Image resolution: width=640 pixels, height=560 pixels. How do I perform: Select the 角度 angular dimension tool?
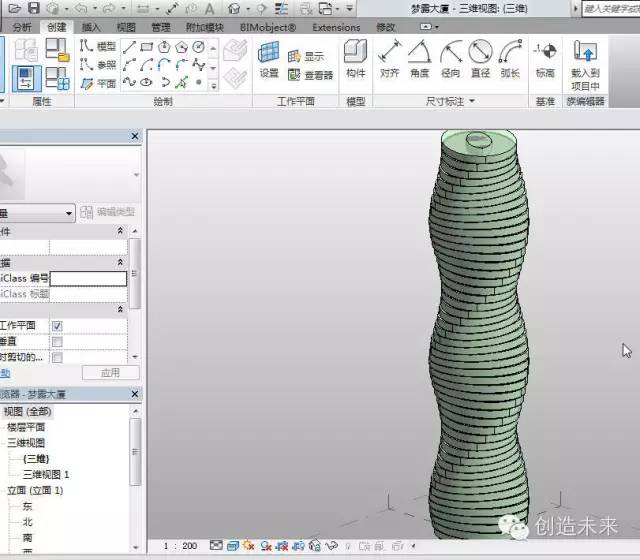(x=420, y=58)
